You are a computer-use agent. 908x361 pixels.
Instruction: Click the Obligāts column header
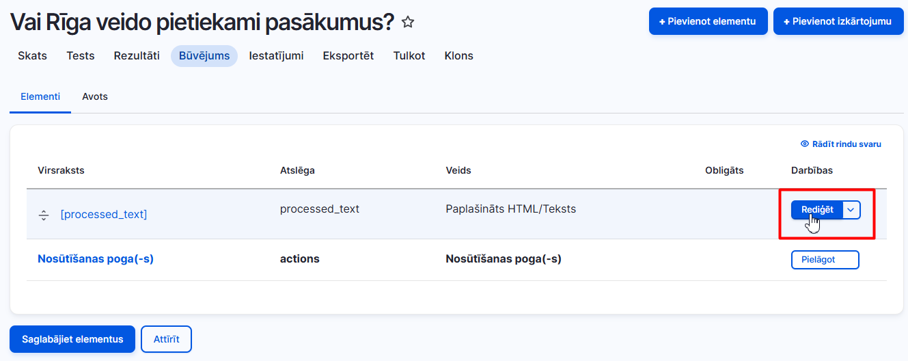(x=724, y=170)
